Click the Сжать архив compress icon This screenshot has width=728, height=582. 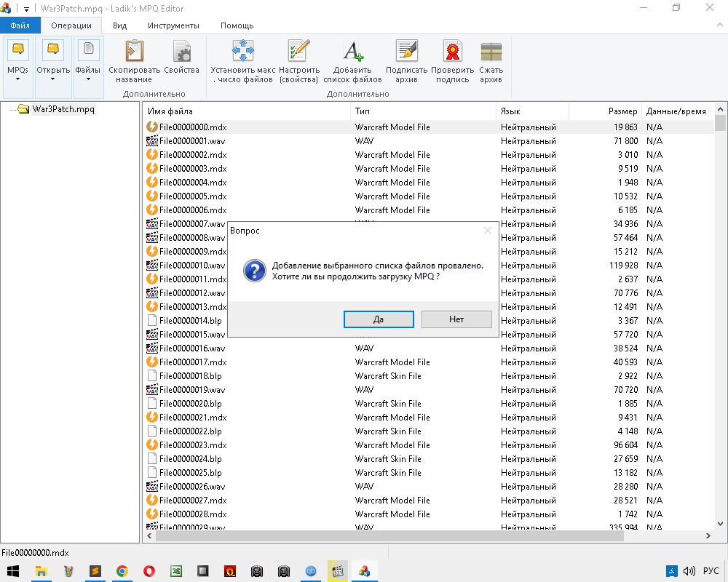point(491,51)
